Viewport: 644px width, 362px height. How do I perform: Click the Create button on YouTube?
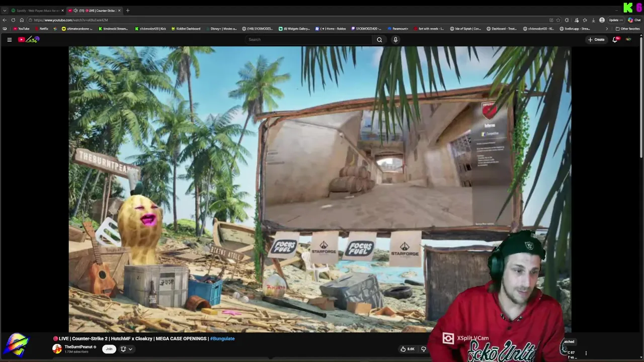tap(596, 40)
